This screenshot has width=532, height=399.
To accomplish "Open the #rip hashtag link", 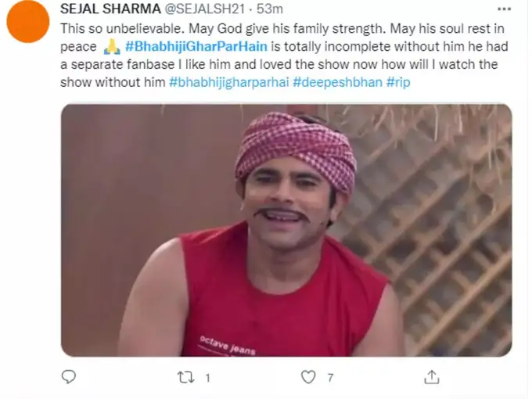I will 398,82.
